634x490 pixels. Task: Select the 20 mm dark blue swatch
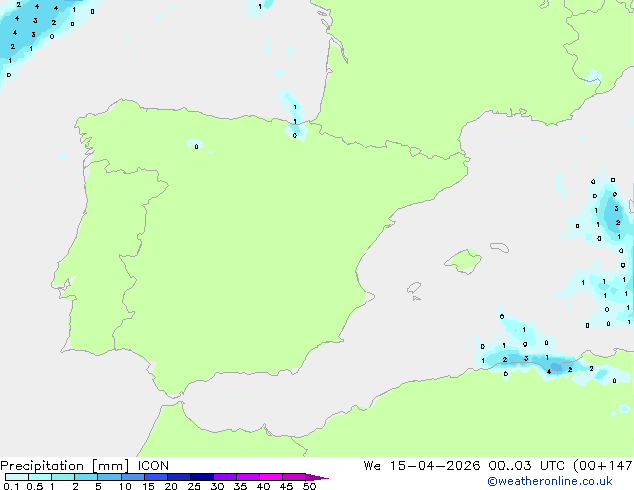[x=179, y=477]
